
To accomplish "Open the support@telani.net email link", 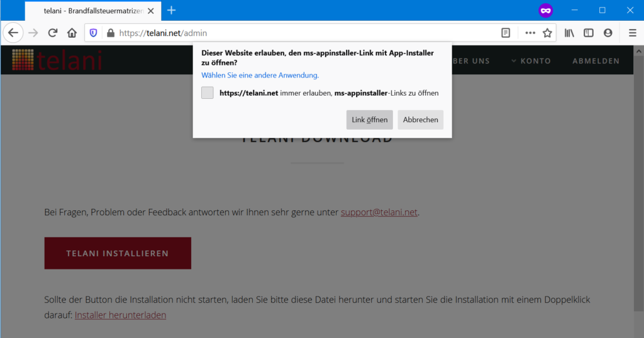I will [379, 212].
